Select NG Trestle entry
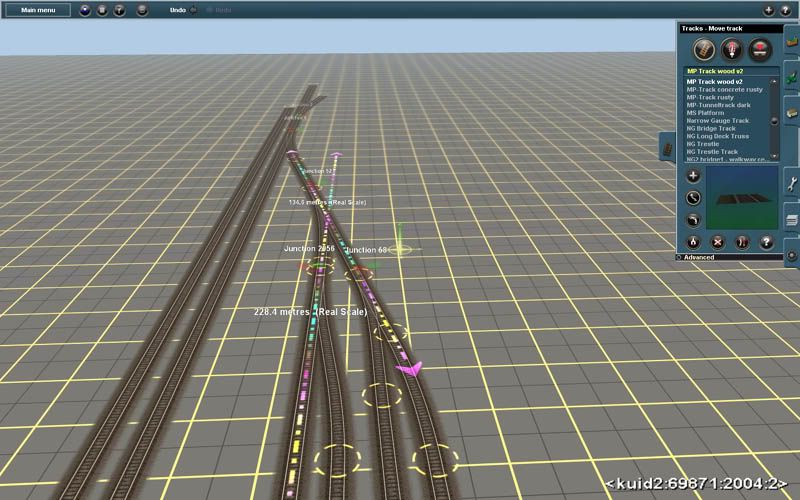The image size is (800, 500). point(703,144)
